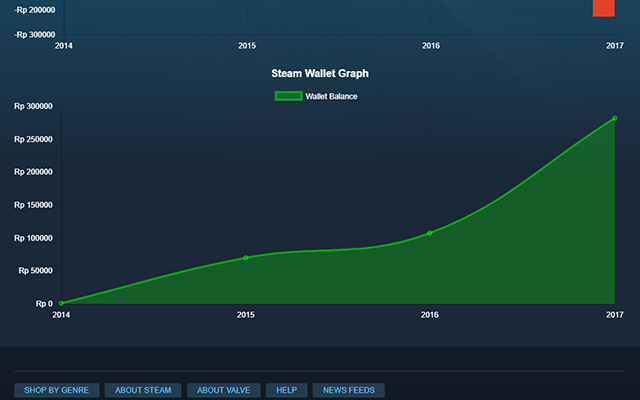The image size is (640, 400).
Task: Click the Rp 0 axis label
Action: pyautogui.click(x=44, y=304)
